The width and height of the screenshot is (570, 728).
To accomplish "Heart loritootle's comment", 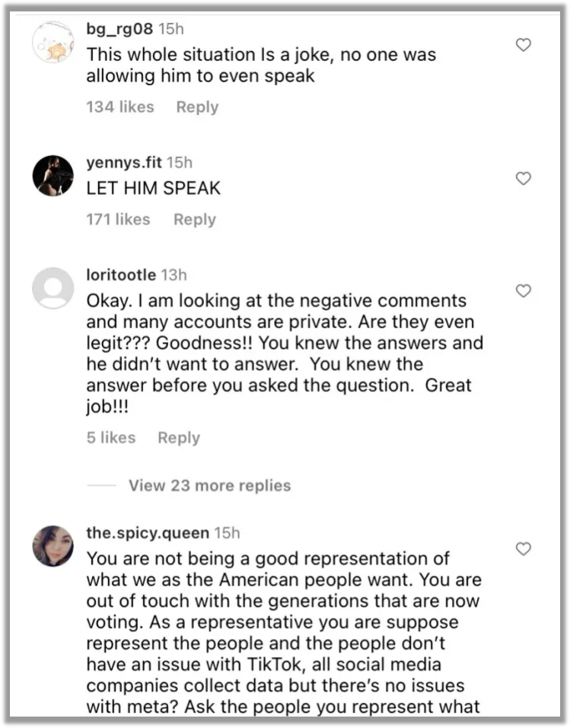I will coord(523,291).
